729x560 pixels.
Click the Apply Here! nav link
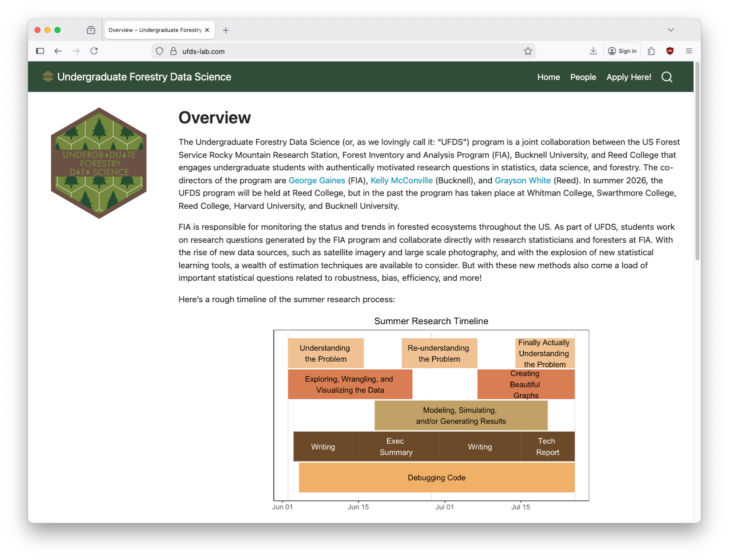coord(628,77)
